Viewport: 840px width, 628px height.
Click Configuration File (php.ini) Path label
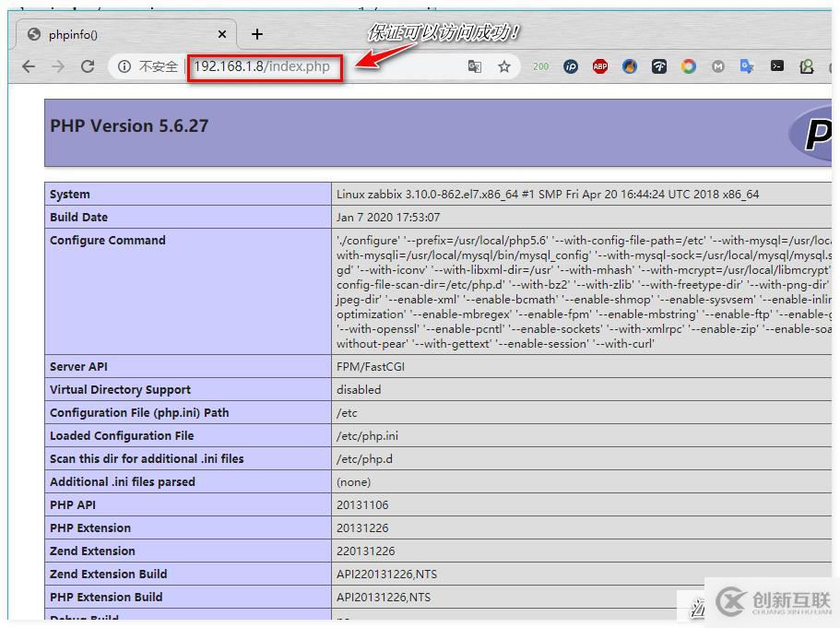(139, 412)
